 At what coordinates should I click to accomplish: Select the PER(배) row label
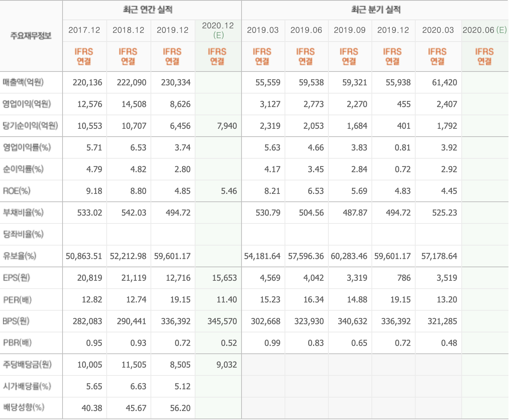click(x=17, y=299)
